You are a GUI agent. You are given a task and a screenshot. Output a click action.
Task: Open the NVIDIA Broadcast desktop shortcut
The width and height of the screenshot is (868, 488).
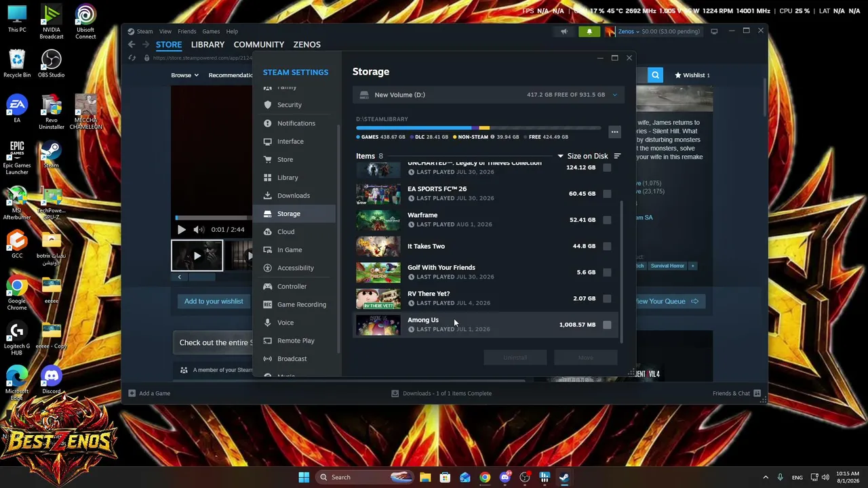tap(52, 22)
